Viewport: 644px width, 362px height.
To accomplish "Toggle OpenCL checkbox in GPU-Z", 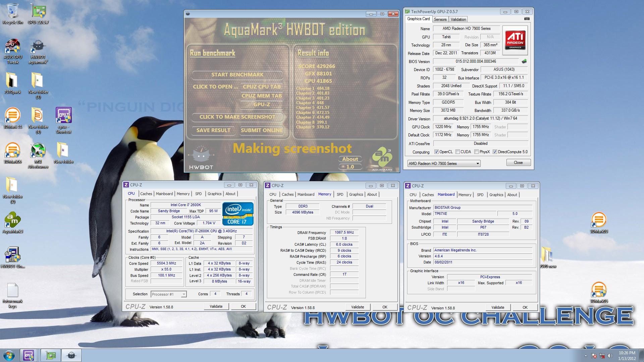I will click(x=436, y=152).
